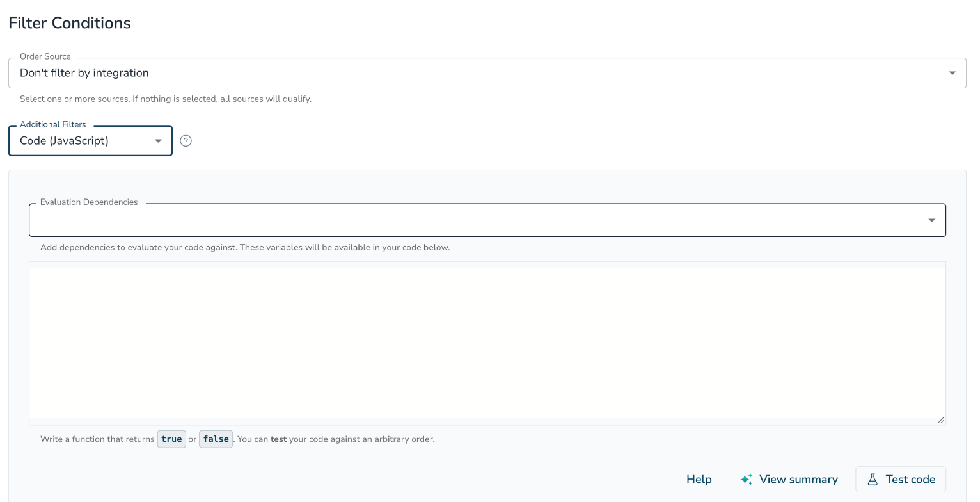
Task: Click the help question mark icon beside Additional Filters
Action: pyautogui.click(x=186, y=141)
